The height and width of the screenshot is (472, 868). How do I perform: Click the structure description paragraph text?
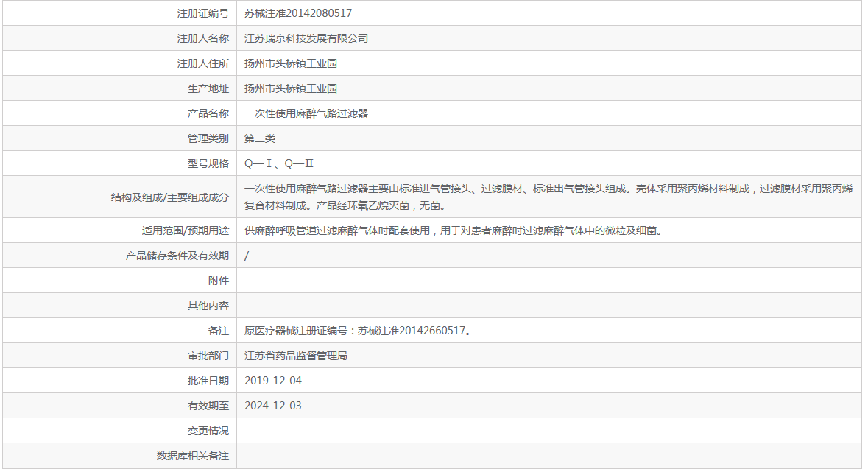tap(548, 197)
